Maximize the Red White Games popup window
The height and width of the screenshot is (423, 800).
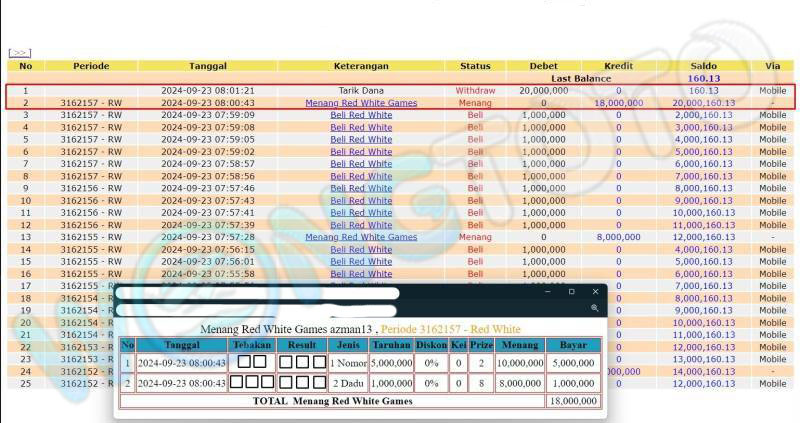571,292
